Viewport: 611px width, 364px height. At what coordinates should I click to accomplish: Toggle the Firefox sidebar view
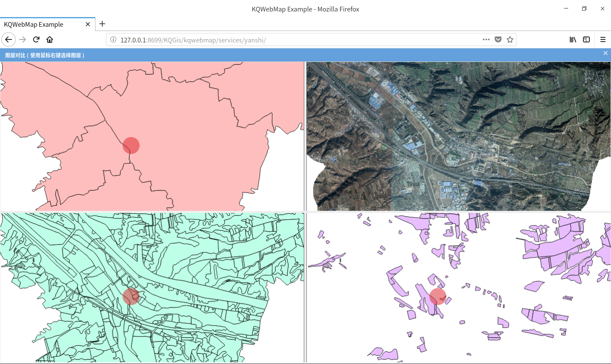coord(586,39)
